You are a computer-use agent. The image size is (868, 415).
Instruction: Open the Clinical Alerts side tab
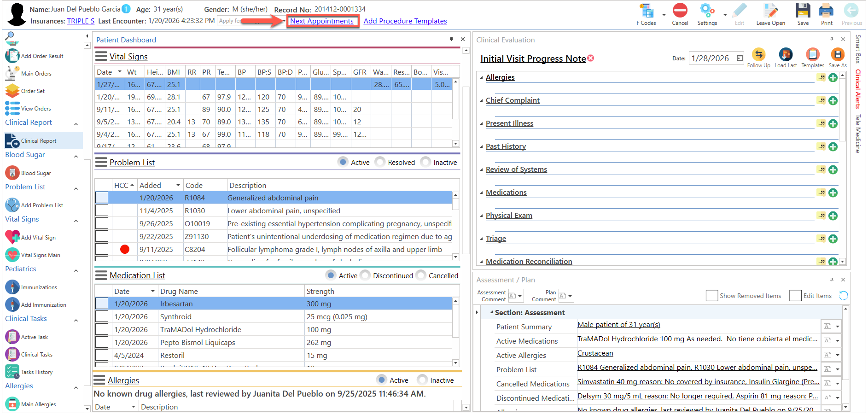pos(857,89)
